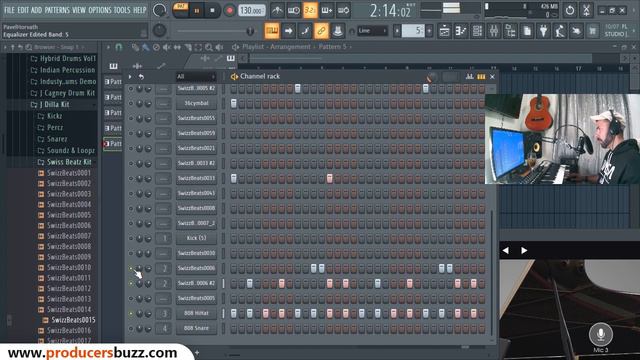Toggle mute LED for SwizzBeats0006 channel
The height and width of the screenshot is (360, 640).
click(x=131, y=268)
